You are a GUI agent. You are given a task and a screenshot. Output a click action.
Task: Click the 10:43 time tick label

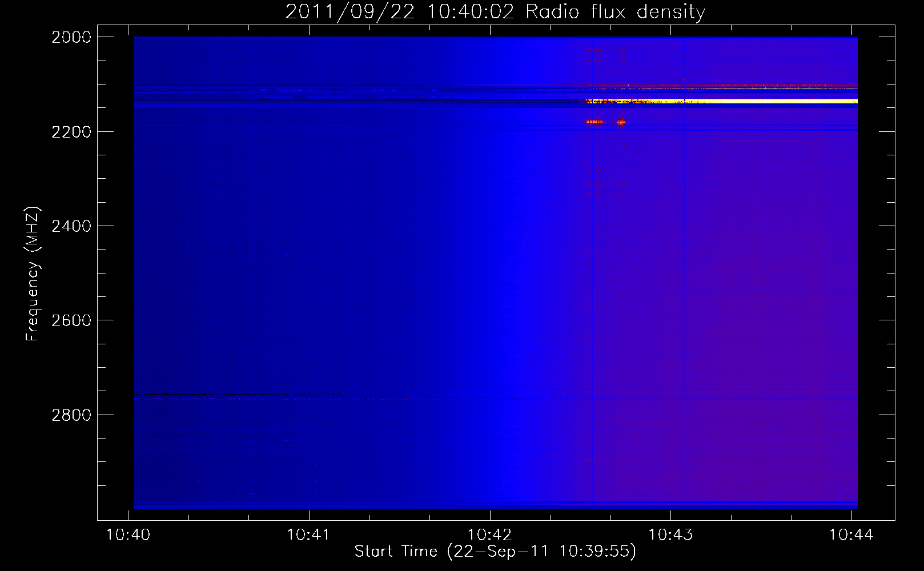click(670, 534)
